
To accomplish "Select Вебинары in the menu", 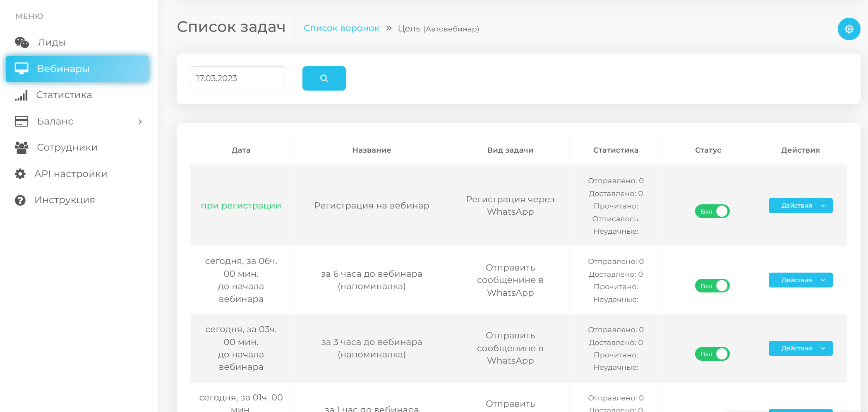I will 77,69.
